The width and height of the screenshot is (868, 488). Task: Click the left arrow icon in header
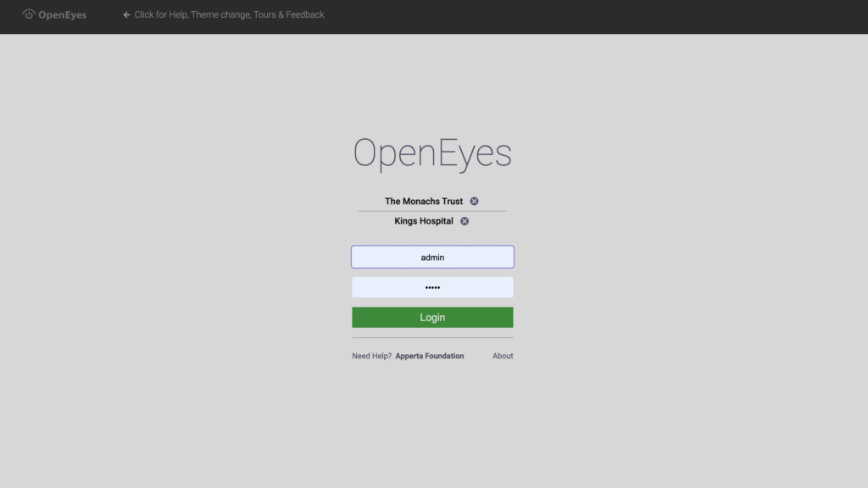pyautogui.click(x=127, y=15)
